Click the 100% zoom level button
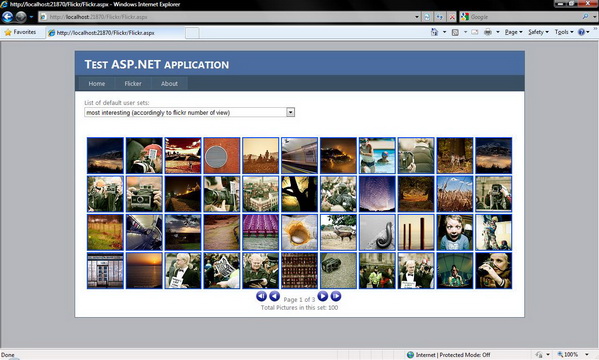Screen dimensions: 599x360 (568, 355)
